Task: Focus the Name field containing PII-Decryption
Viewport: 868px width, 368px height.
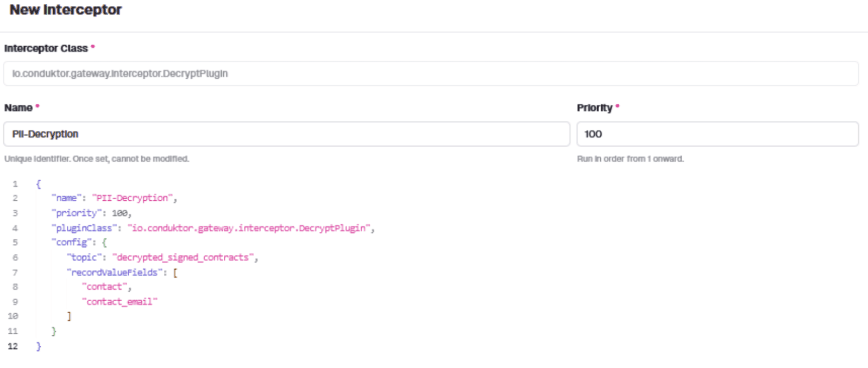Action: click(286, 134)
